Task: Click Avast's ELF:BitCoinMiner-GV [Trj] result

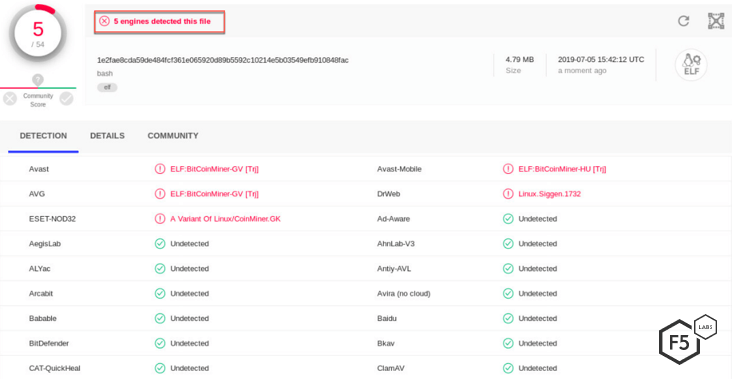Action: coord(214,169)
